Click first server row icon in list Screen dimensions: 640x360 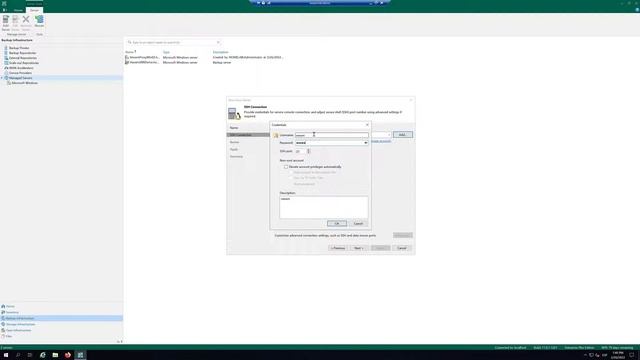tap(127, 58)
